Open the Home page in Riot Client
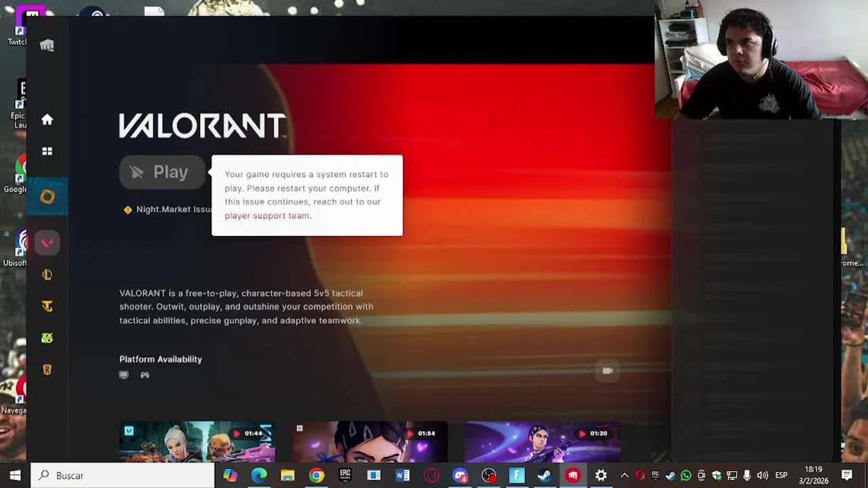The width and height of the screenshot is (868, 488). pyautogui.click(x=47, y=120)
